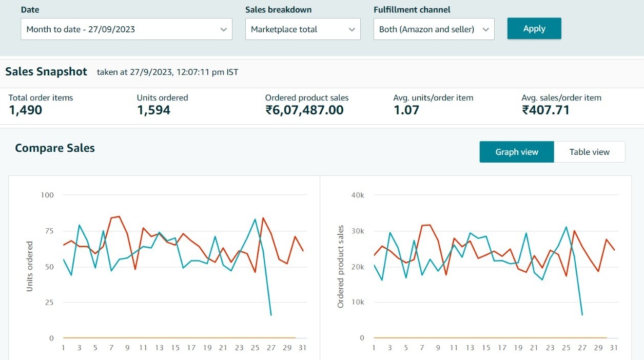Click the Ordered product sales amount ₹6,07,487.00

click(304, 110)
